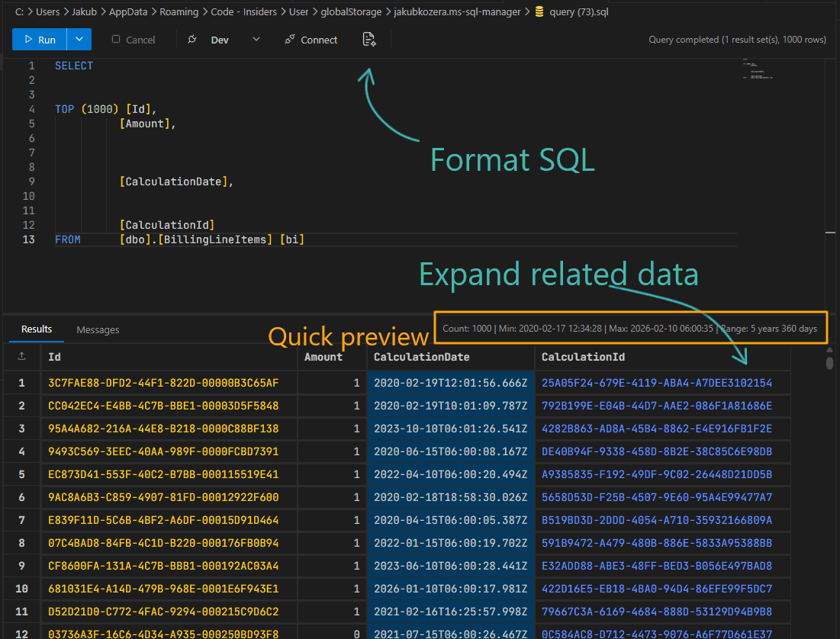The height and width of the screenshot is (639, 840).
Task: Click the Format SQL icon in the toolbar
Action: (x=369, y=39)
